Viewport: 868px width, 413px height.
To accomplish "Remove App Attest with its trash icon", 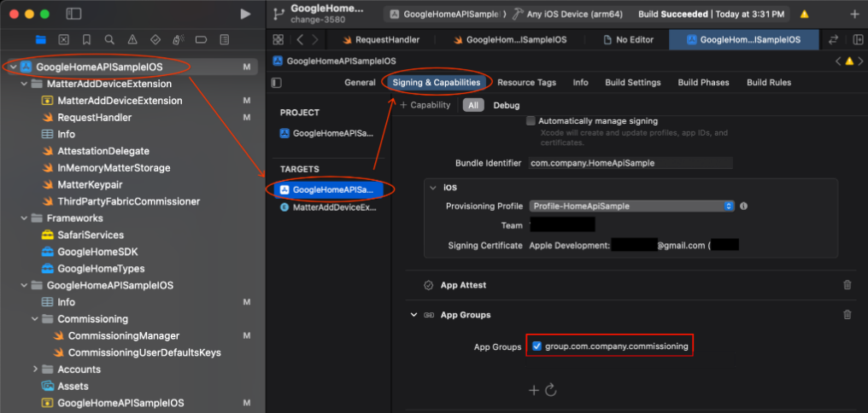I will 847,285.
